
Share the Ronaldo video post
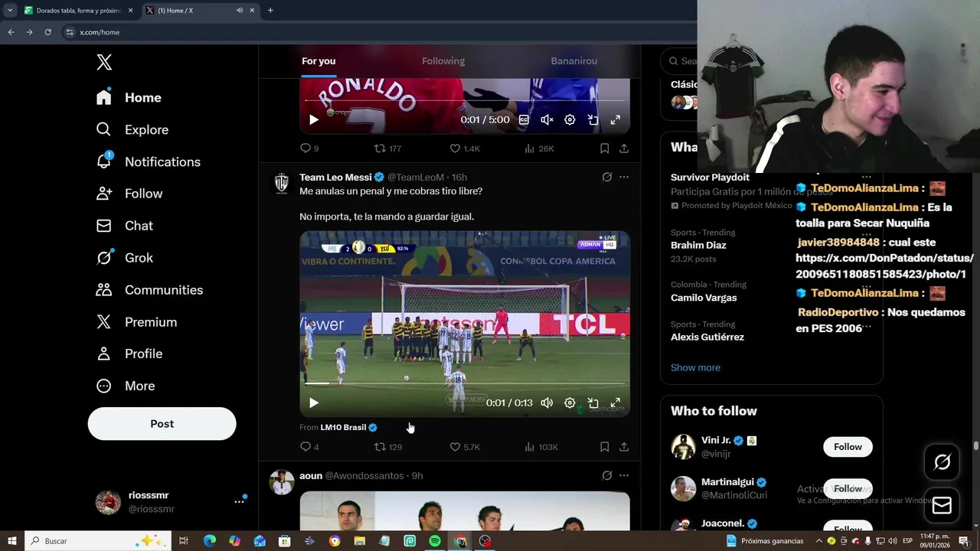pos(624,148)
